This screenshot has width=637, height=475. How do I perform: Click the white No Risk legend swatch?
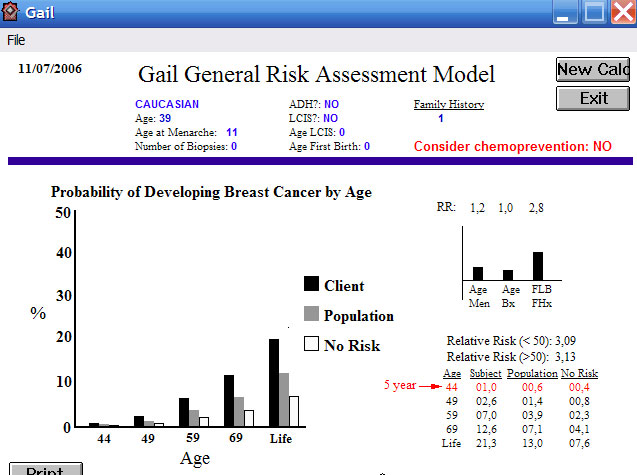coord(311,344)
